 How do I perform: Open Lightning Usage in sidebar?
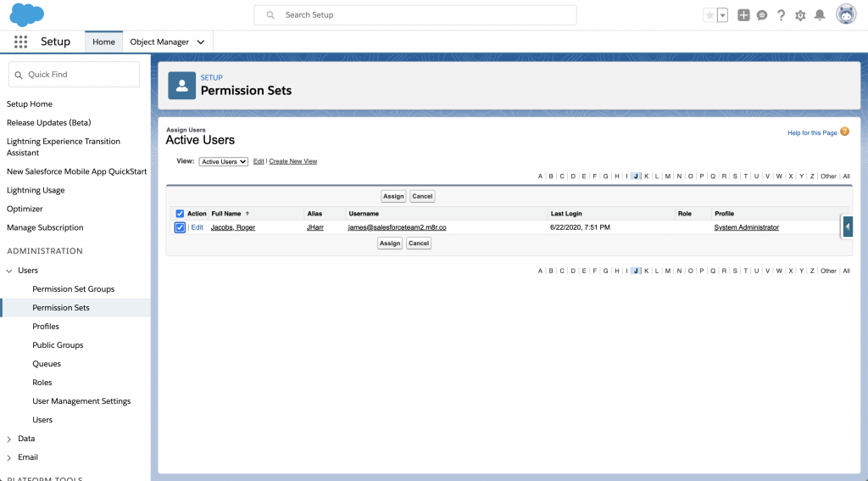(x=36, y=190)
